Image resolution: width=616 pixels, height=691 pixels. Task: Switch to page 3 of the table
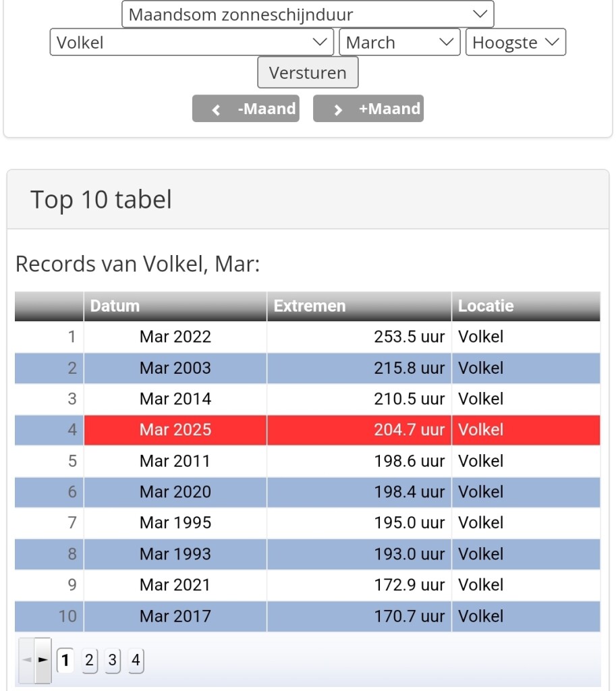pyautogui.click(x=113, y=660)
